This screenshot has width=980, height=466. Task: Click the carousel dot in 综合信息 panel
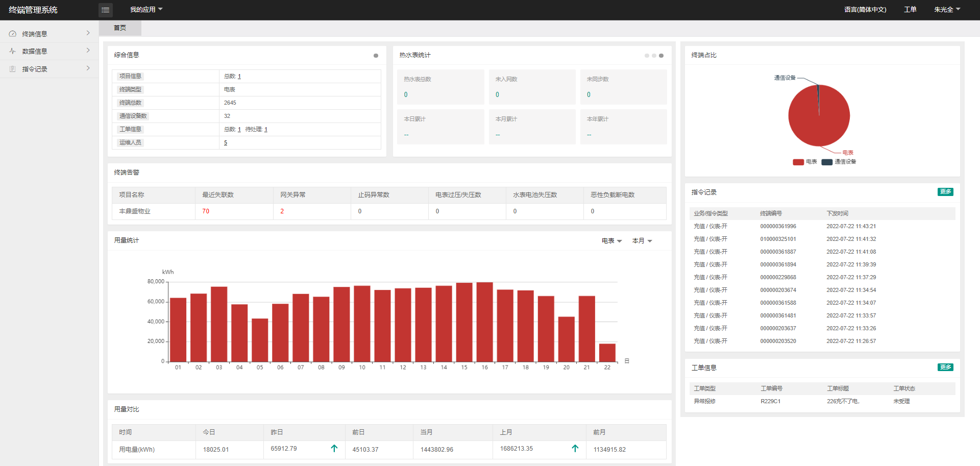coord(376,56)
